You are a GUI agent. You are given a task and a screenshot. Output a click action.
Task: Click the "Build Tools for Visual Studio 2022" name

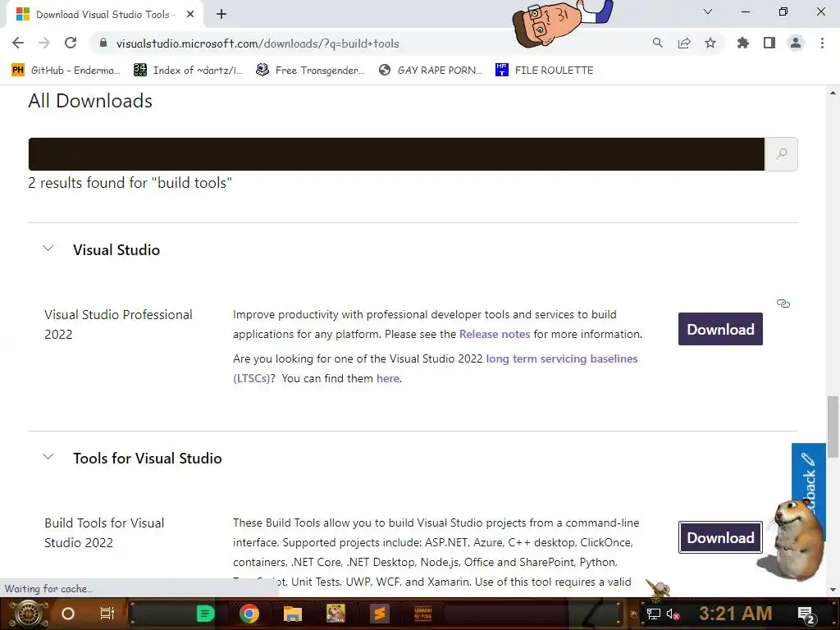(104, 533)
